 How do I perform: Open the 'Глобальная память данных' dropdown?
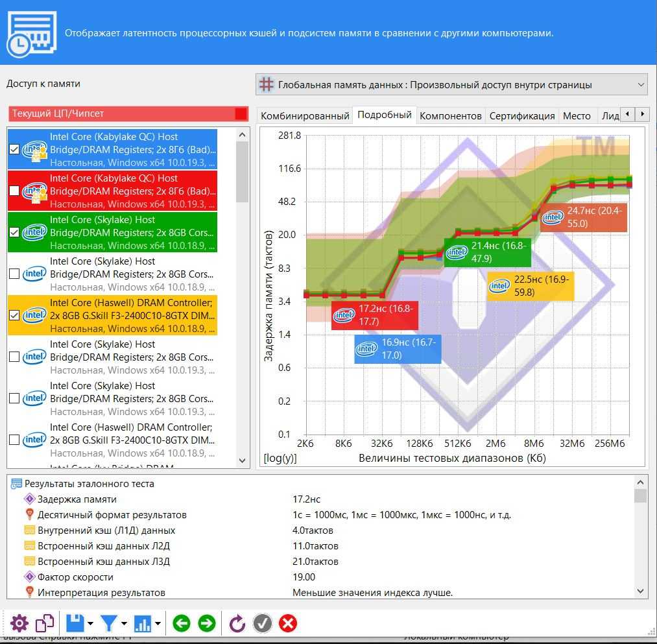click(451, 85)
